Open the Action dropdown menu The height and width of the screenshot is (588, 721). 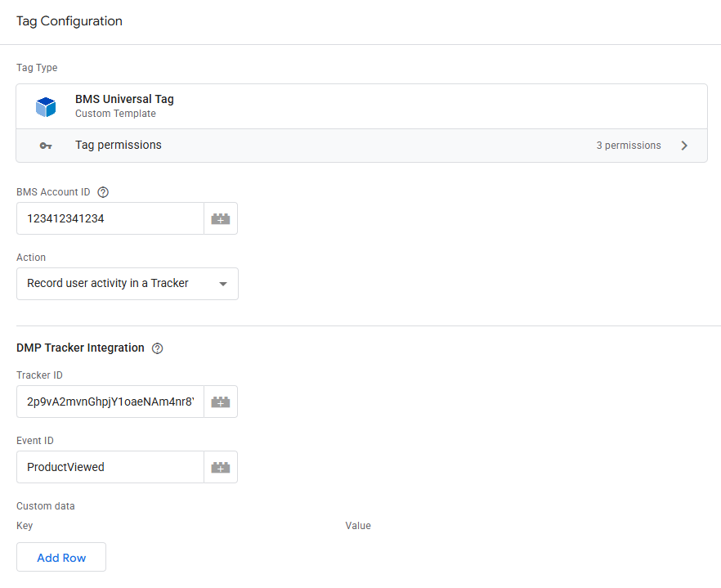(x=127, y=284)
